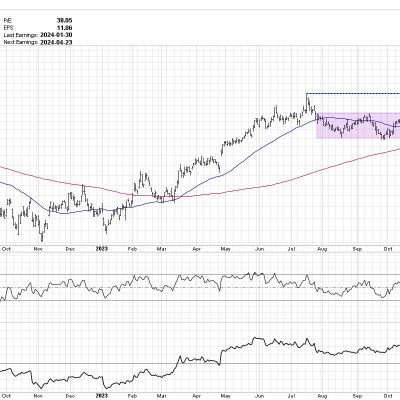Click the purple shaded consolidation box
The height and width of the screenshot is (400, 400).
coord(358,126)
